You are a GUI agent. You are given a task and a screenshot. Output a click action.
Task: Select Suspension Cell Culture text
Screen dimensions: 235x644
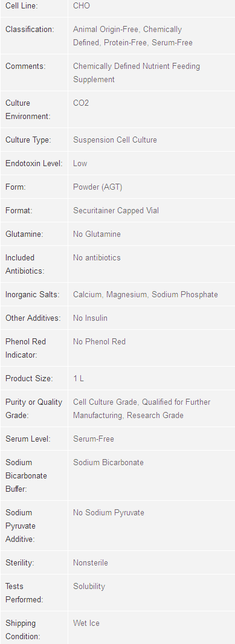coord(115,140)
